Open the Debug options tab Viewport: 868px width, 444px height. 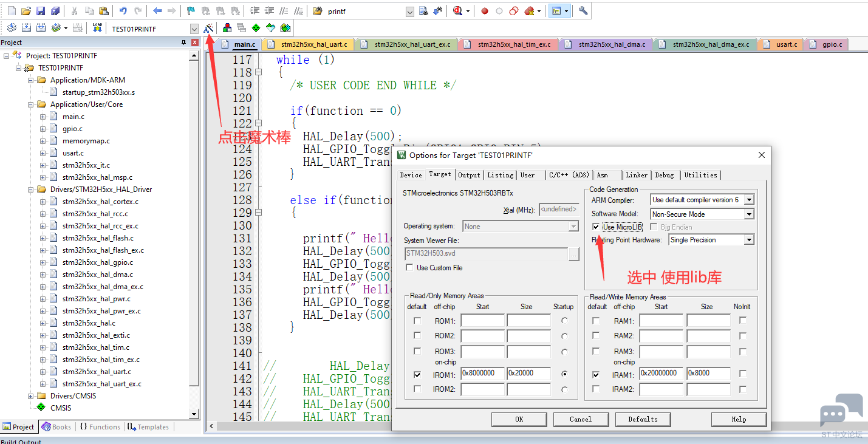[665, 175]
